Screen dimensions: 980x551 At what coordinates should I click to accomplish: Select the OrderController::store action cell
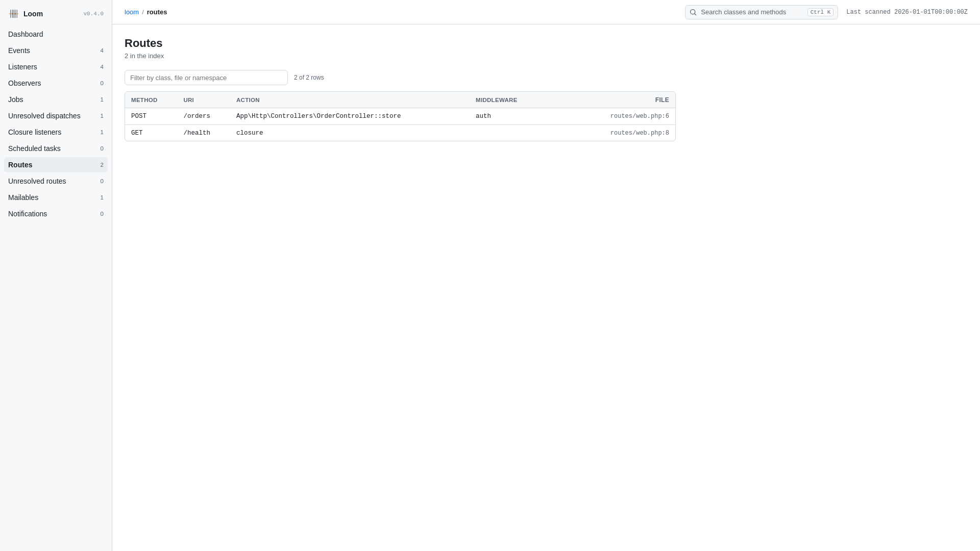coord(318,116)
